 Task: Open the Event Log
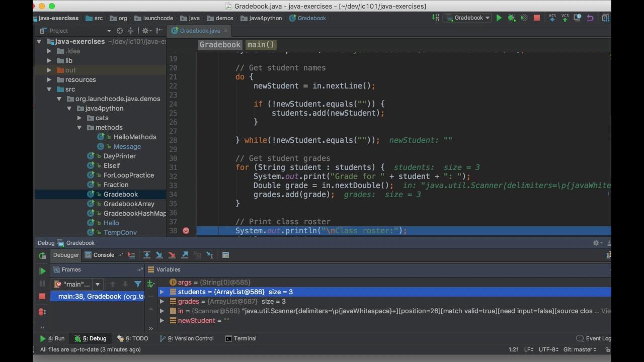pos(594,338)
